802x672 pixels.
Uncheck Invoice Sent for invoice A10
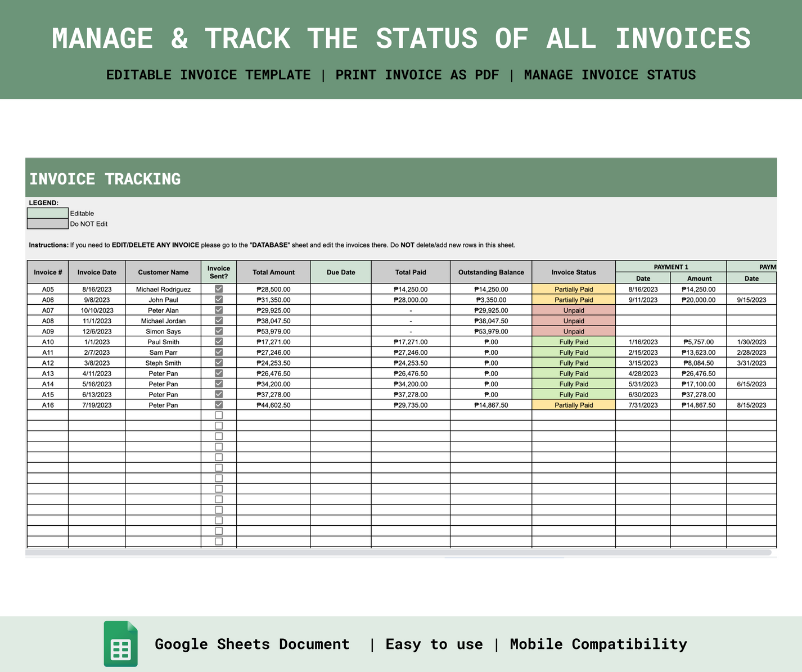(219, 341)
